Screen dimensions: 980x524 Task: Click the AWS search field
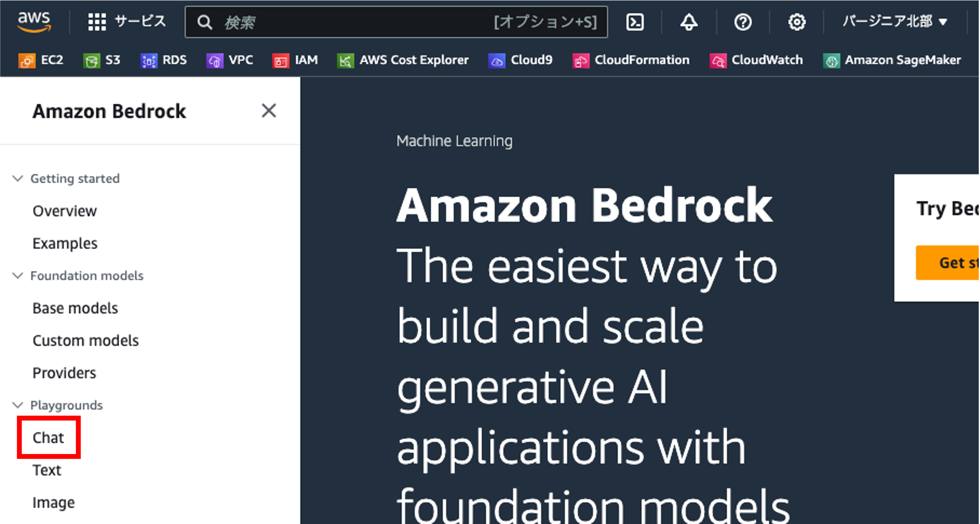pyautogui.click(x=354, y=22)
